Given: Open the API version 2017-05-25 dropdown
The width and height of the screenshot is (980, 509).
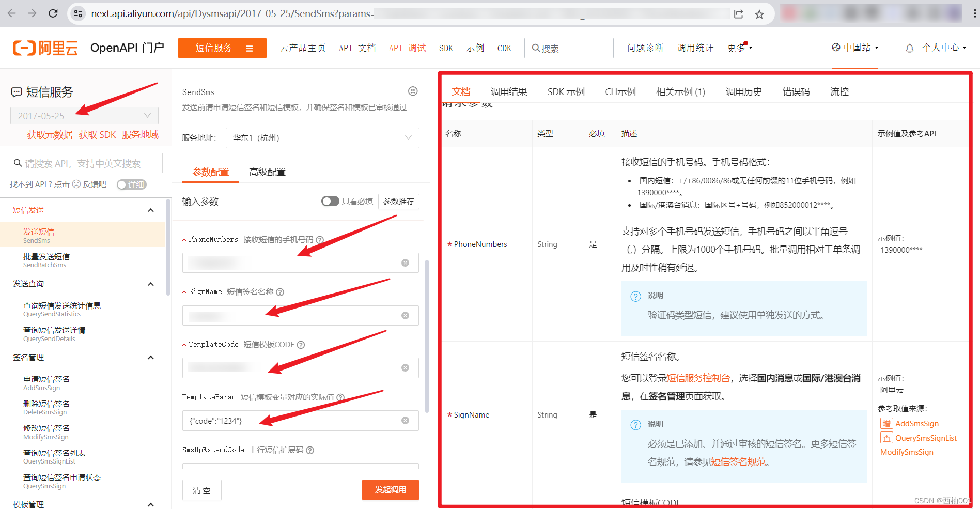Looking at the screenshot, I should [x=84, y=115].
